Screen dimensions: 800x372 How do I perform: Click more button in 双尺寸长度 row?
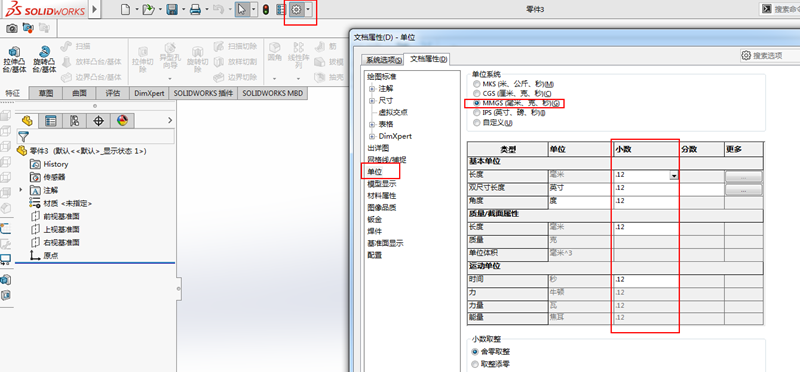(x=743, y=190)
